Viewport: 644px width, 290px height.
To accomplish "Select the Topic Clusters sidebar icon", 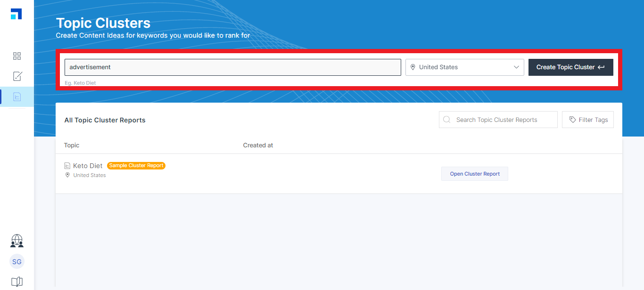I will click(x=17, y=97).
